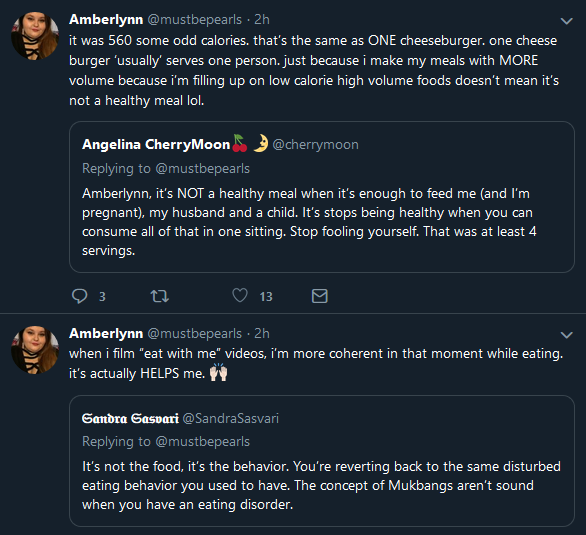The image size is (586, 535).
Task: Open @mustbepearls handle in second tweet
Action: (195, 333)
